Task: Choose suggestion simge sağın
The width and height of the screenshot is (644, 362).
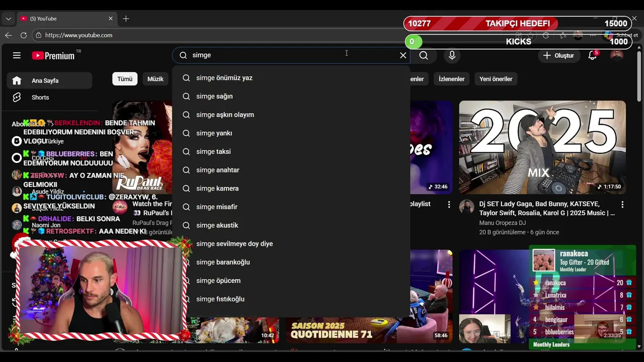Action: tap(291, 97)
